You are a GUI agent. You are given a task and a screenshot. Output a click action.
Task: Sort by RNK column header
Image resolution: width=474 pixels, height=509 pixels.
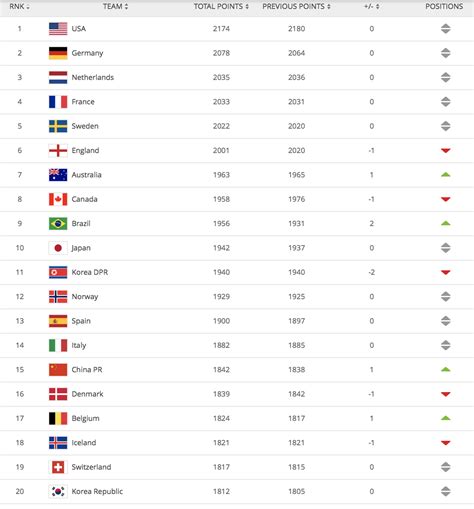[x=19, y=7]
